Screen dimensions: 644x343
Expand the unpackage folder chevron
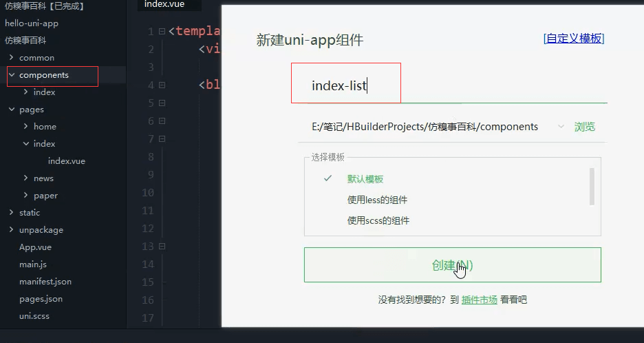click(12, 230)
